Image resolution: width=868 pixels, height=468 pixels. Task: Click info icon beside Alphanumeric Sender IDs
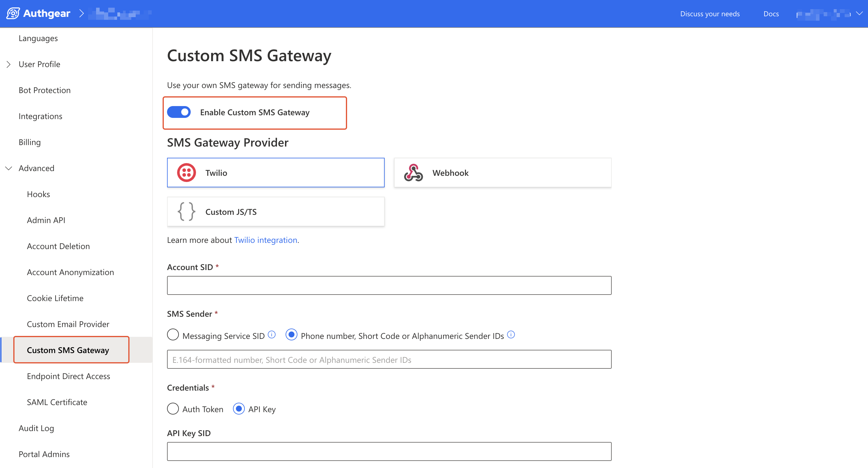tap(511, 335)
